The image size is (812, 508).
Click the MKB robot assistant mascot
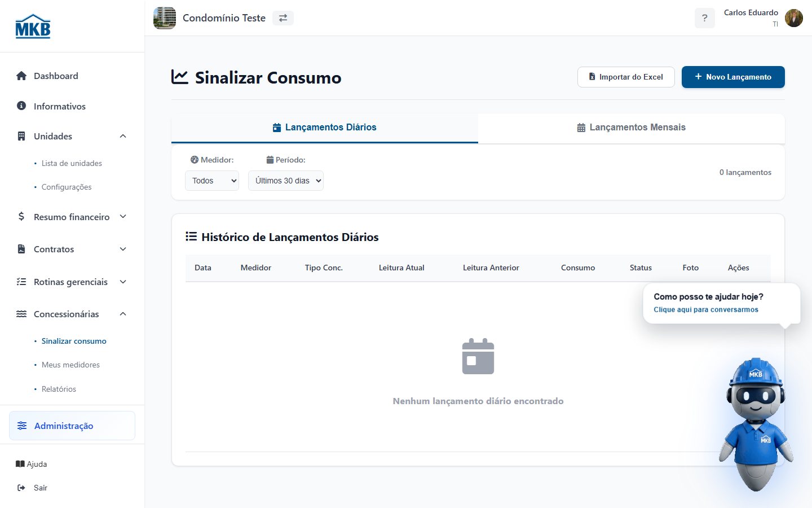756,423
